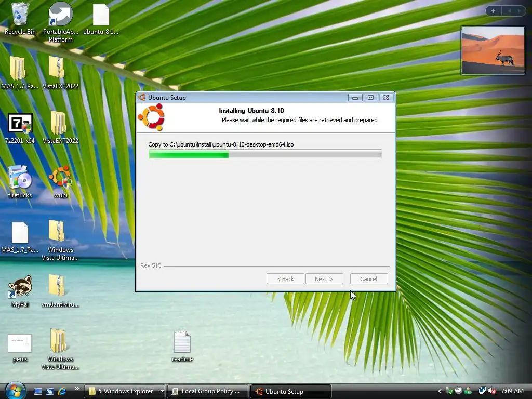
Task: Click the 'Installing Ubuntu-8.10' heading
Action: (x=251, y=111)
